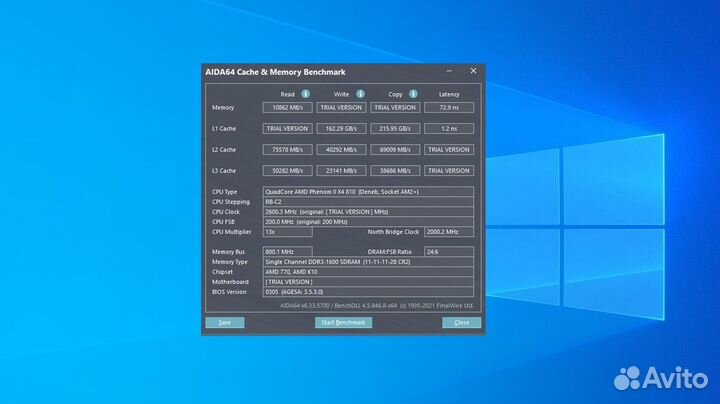Select L1 Cache Read TRIAL VERSION field
Viewport: 720px width, 404px height.
tap(287, 129)
